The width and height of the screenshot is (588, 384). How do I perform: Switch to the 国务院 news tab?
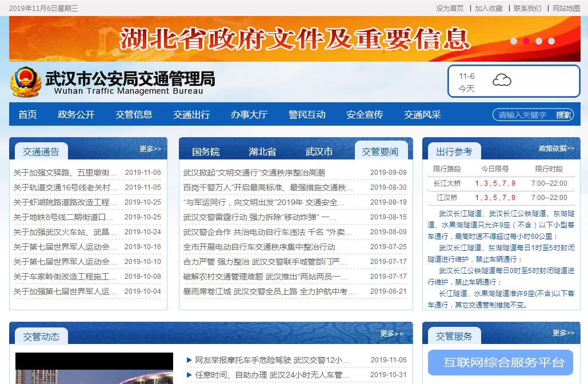(x=206, y=152)
